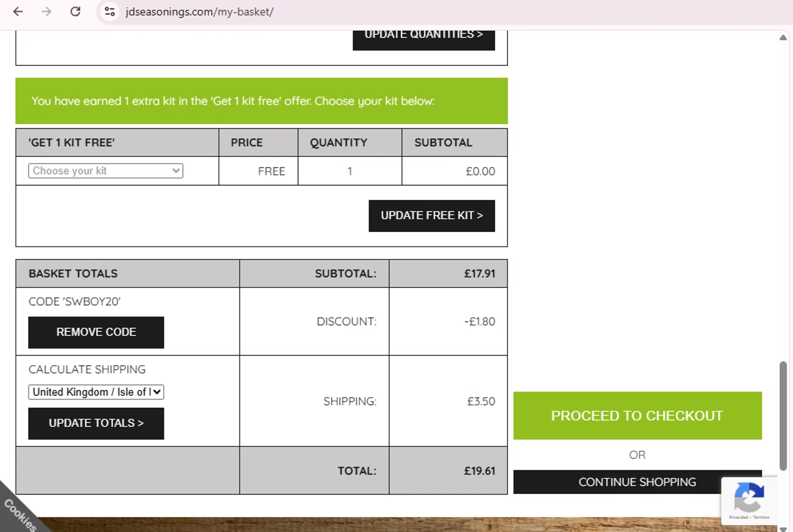
Task: Click the -£1.80 discount amount
Action: (x=480, y=322)
